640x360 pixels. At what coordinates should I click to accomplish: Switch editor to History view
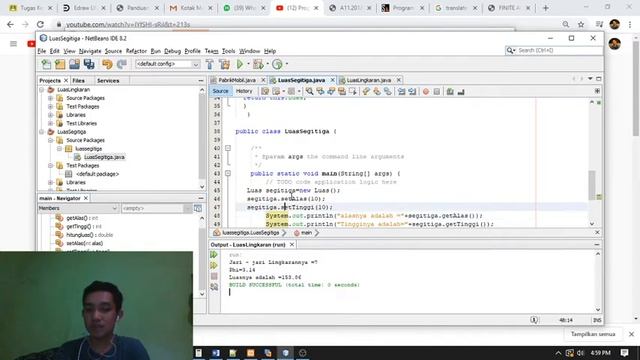tap(244, 91)
